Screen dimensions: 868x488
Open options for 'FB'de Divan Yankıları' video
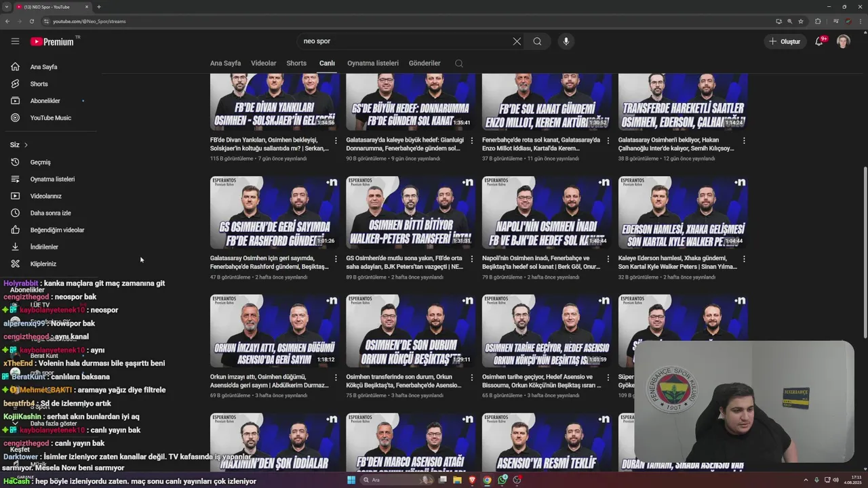click(x=336, y=141)
